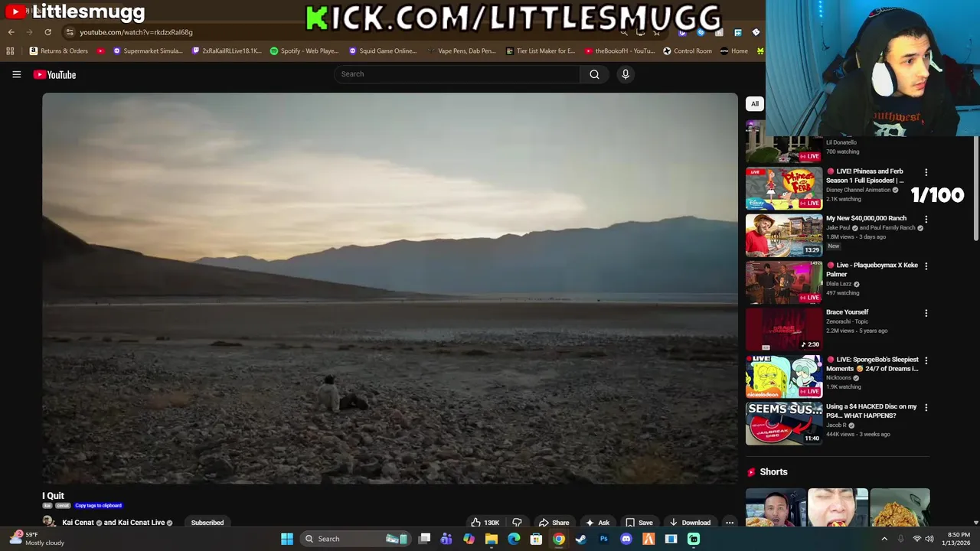Open the Spotify - Web Player bookmark
The height and width of the screenshot is (551, 980).
[305, 51]
